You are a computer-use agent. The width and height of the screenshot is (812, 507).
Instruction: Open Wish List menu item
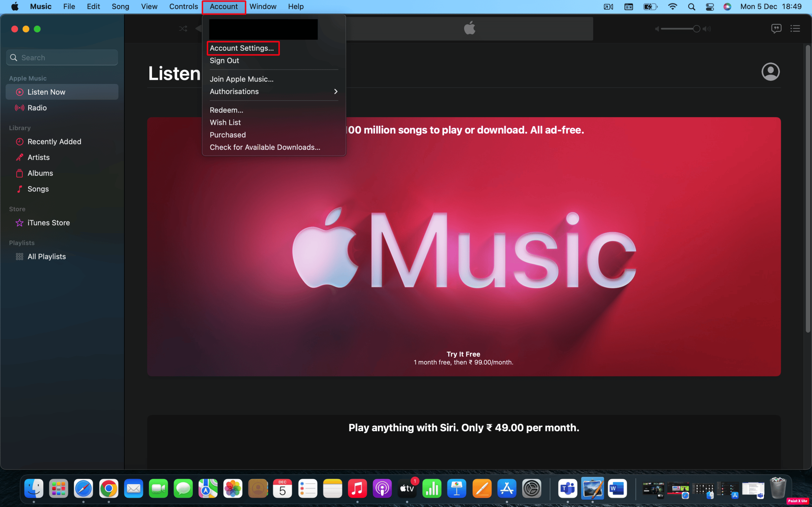click(225, 122)
